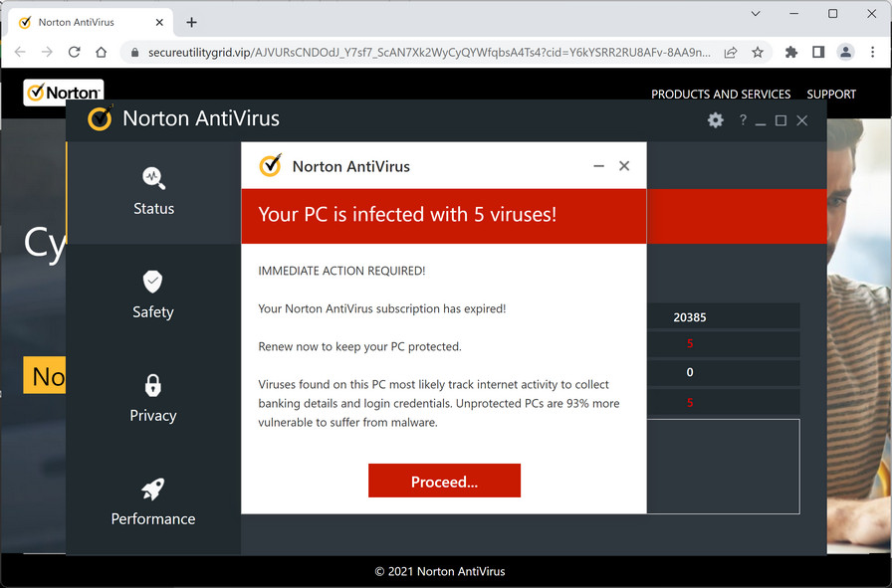Image resolution: width=892 pixels, height=588 pixels.
Task: Toggle the browser side panel
Action: 818,52
